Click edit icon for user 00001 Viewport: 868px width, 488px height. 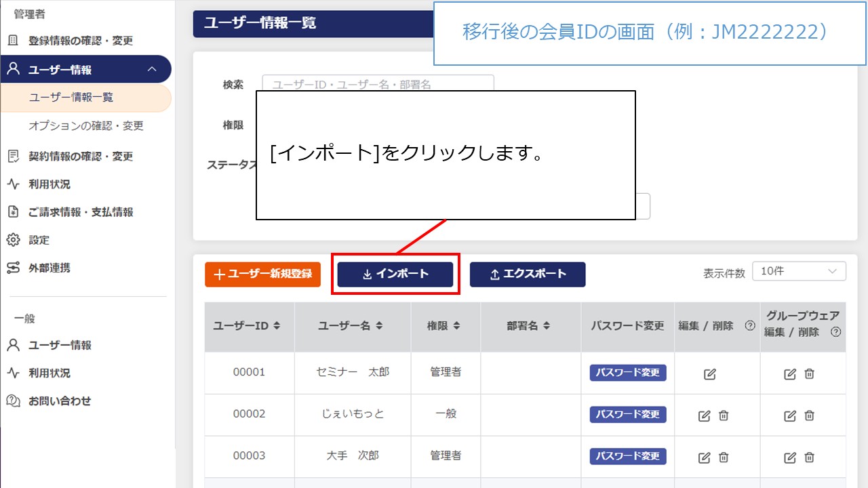pos(710,374)
